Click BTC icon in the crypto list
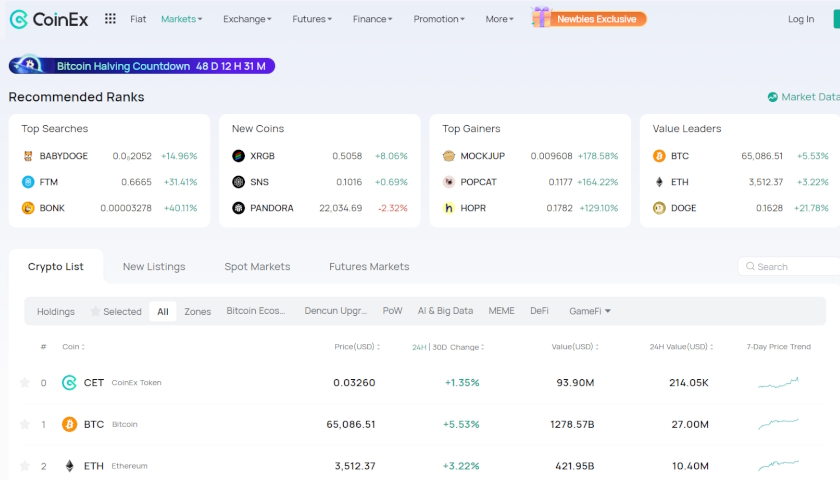This screenshot has height=480, width=840. [69, 424]
